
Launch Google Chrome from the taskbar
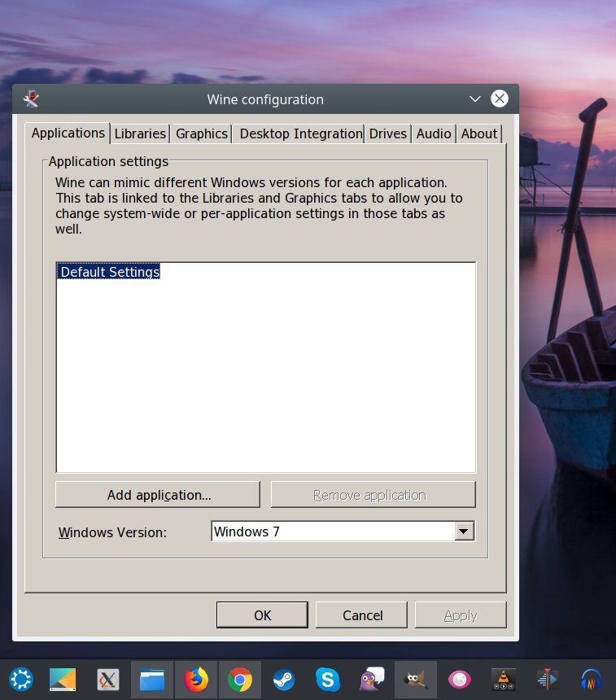point(240,680)
